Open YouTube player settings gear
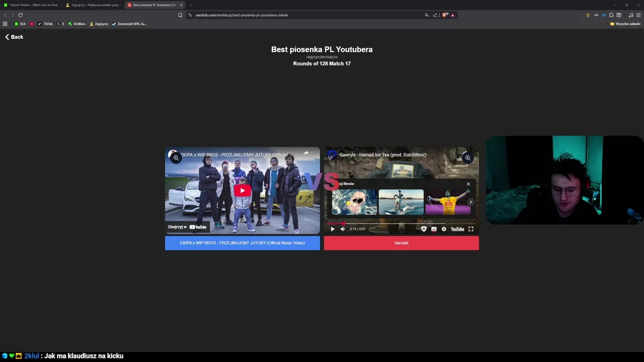Image resolution: width=644 pixels, height=362 pixels. (444, 229)
